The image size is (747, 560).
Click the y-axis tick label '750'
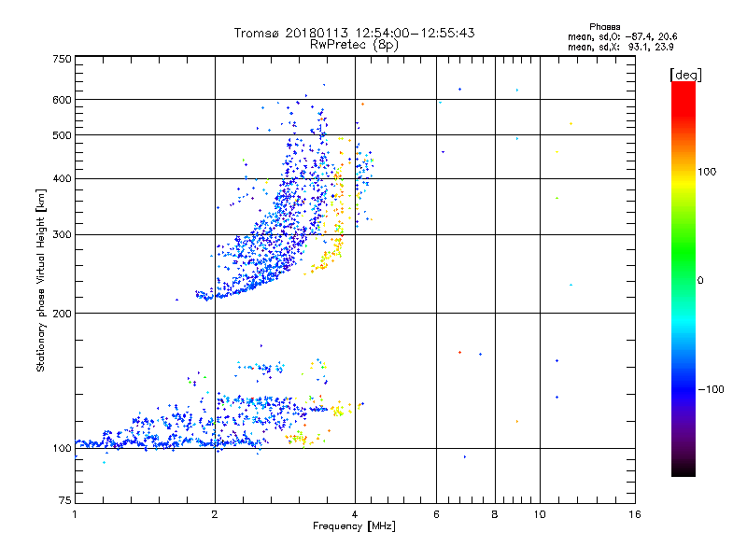(62, 59)
